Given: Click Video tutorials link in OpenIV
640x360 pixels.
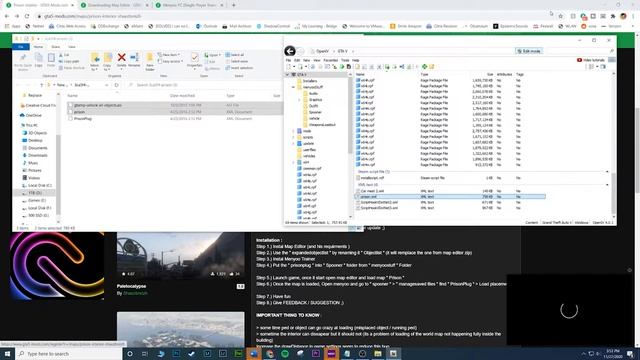Looking at the screenshot, I should pyautogui.click(x=591, y=60).
